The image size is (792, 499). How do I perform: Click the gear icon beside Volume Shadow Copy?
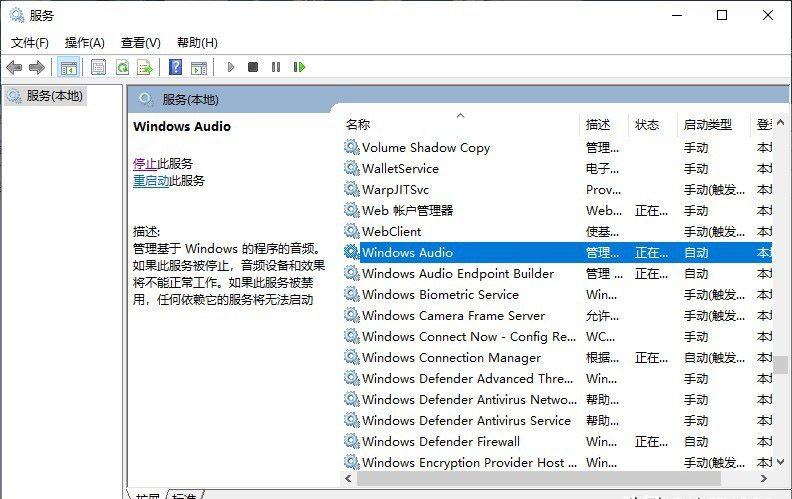[352, 147]
